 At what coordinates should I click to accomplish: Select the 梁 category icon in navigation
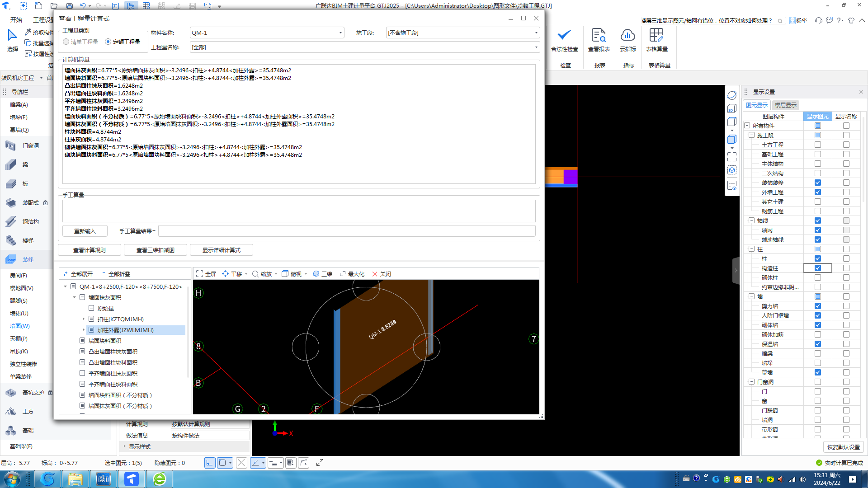coord(11,164)
